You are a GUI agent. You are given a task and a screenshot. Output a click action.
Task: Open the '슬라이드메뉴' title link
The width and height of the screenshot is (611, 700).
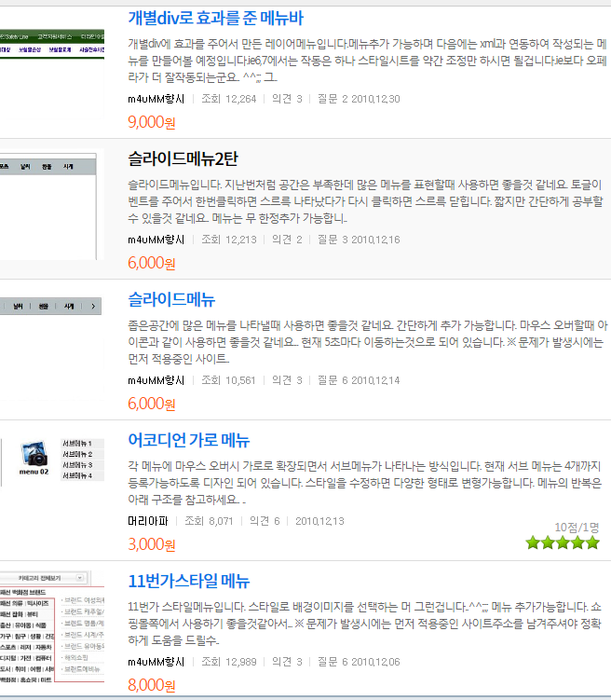171,299
